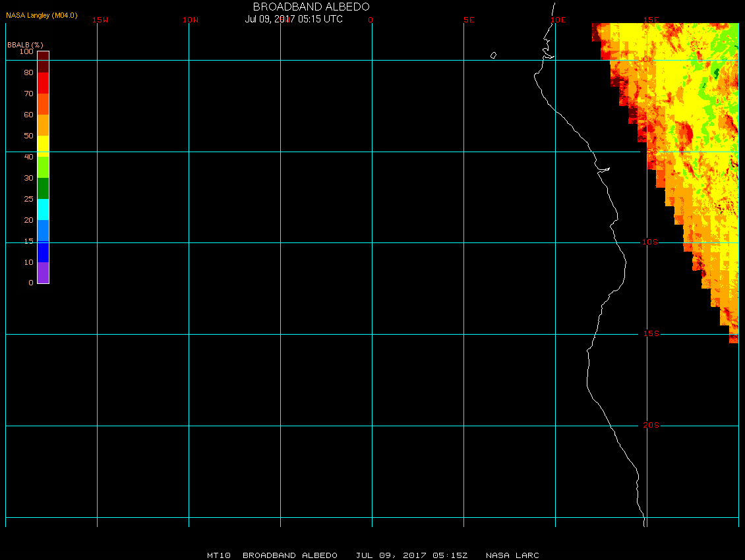The image size is (745, 560).
Task: Click the 10S latitude label
Action: coord(650,242)
